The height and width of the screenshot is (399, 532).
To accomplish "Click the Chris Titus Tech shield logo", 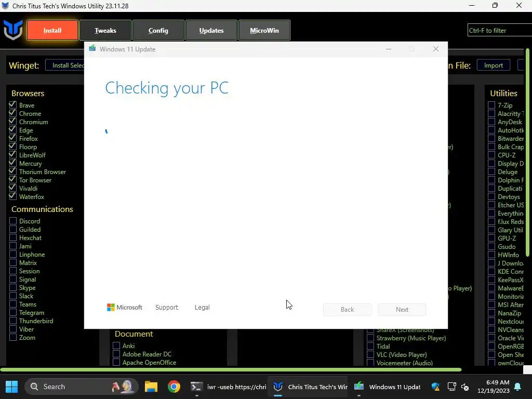I will [13, 30].
